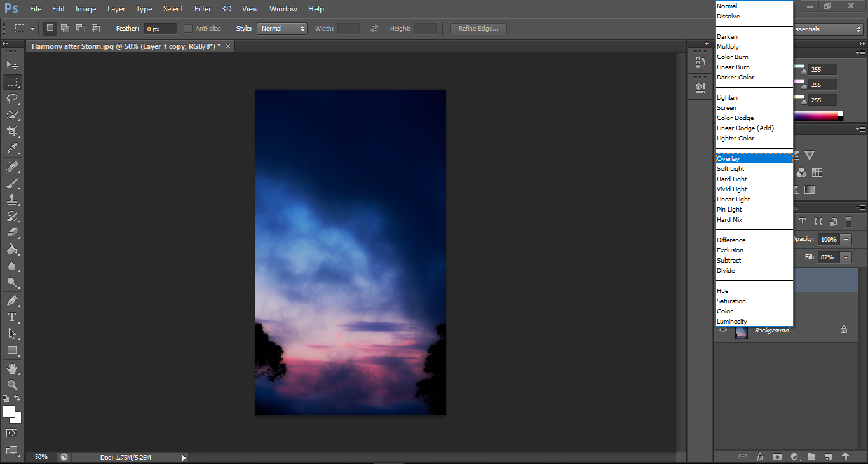Select the Horizontal Type tool
Image resolution: width=868 pixels, height=464 pixels.
tap(12, 317)
